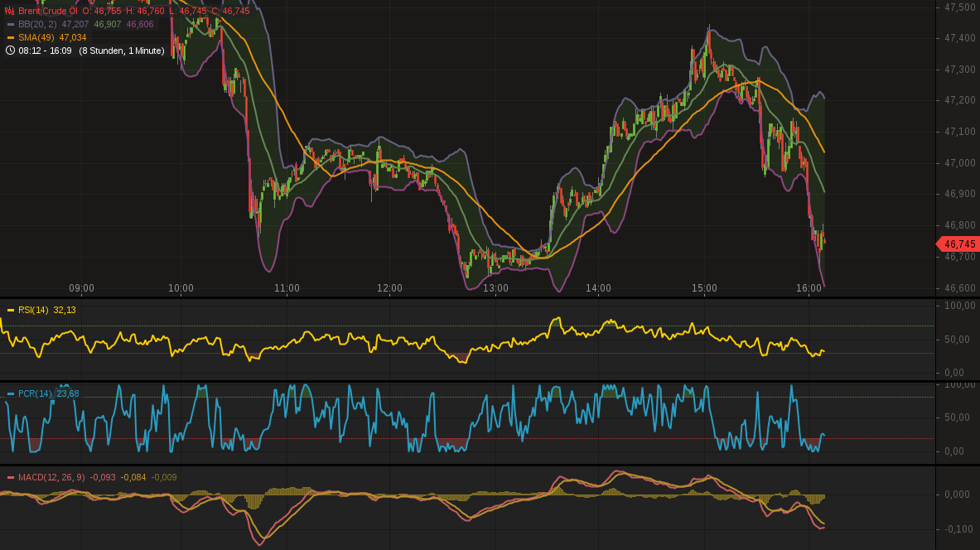Click the PCR value 23,68

pyautogui.click(x=68, y=393)
